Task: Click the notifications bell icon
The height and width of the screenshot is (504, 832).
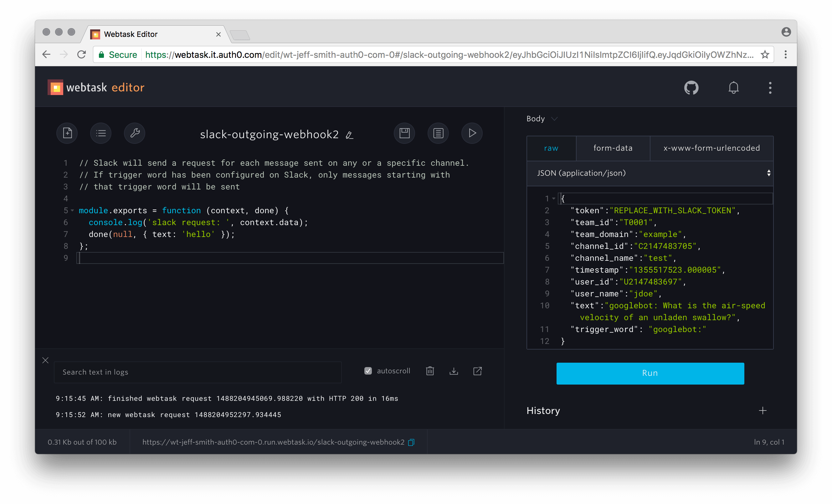Action: pos(733,88)
